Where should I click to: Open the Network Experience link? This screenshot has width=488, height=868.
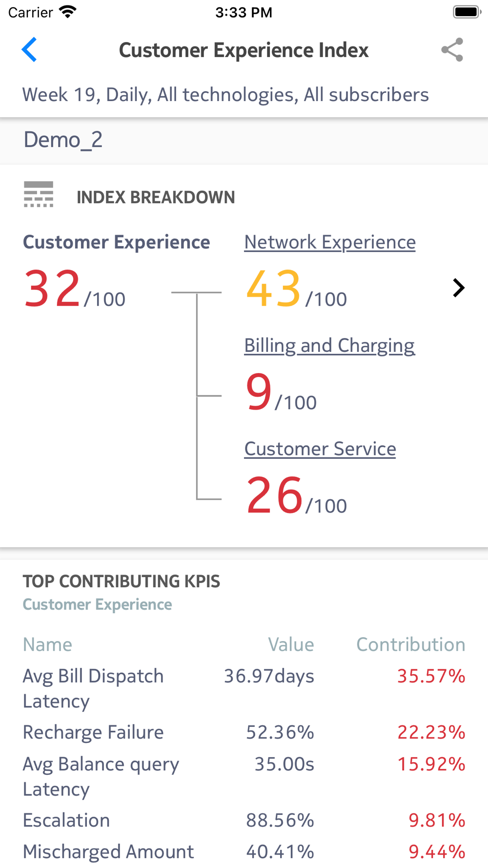tap(330, 242)
